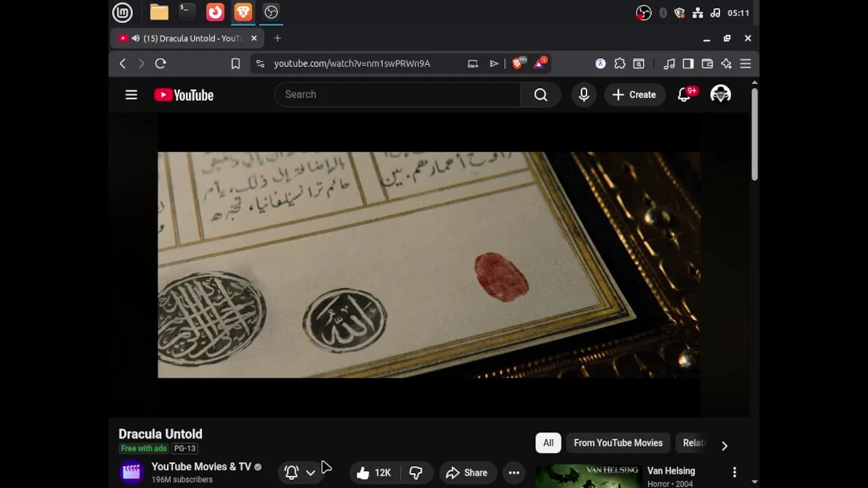Click the youtube.com URL address field

click(x=352, y=64)
